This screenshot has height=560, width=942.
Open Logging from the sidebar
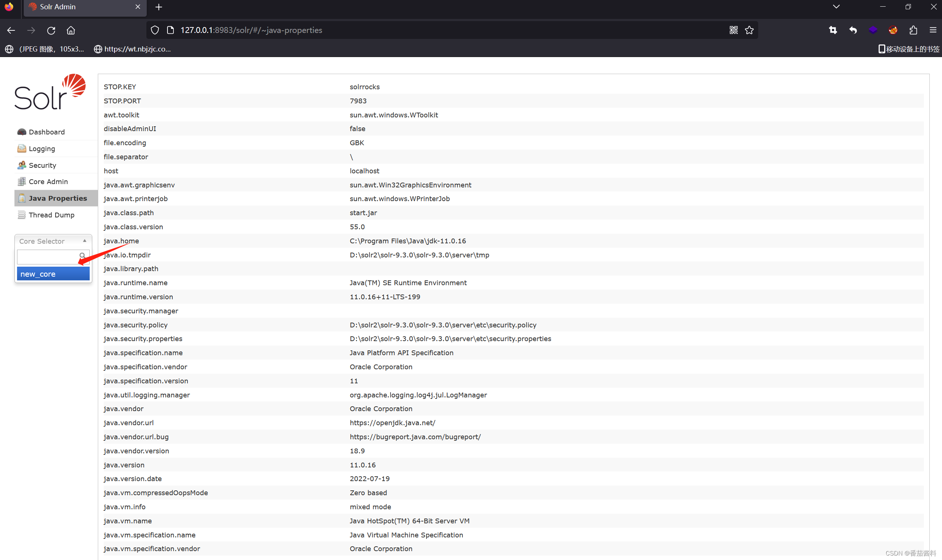coord(42,149)
